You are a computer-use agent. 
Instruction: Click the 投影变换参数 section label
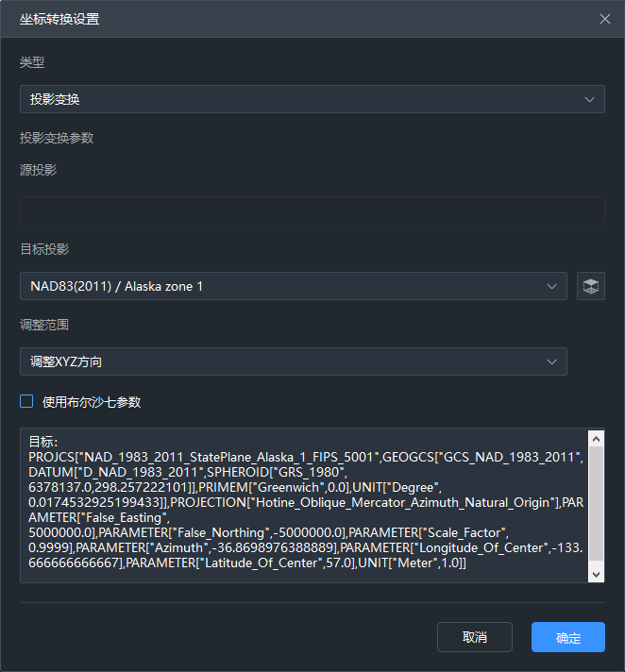[57, 138]
